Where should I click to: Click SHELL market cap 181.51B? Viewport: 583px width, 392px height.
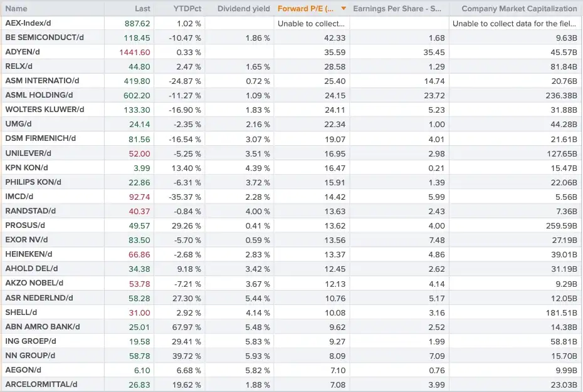click(x=562, y=313)
